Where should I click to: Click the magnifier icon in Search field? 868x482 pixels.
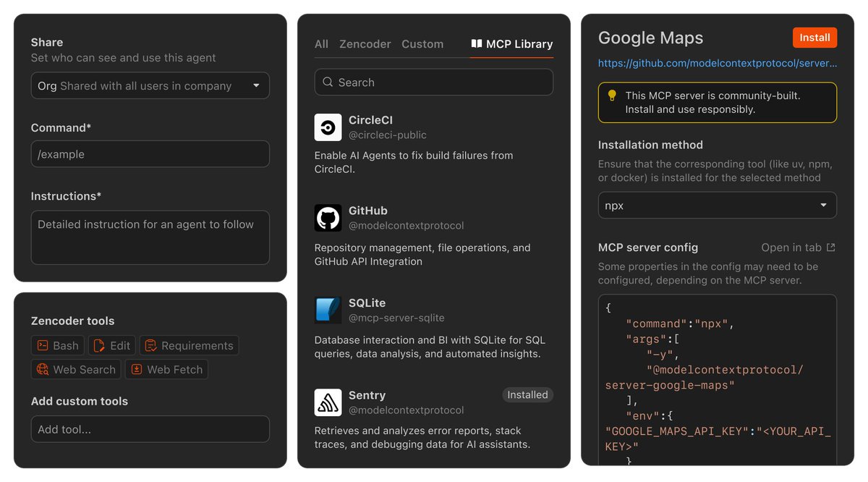[328, 83]
